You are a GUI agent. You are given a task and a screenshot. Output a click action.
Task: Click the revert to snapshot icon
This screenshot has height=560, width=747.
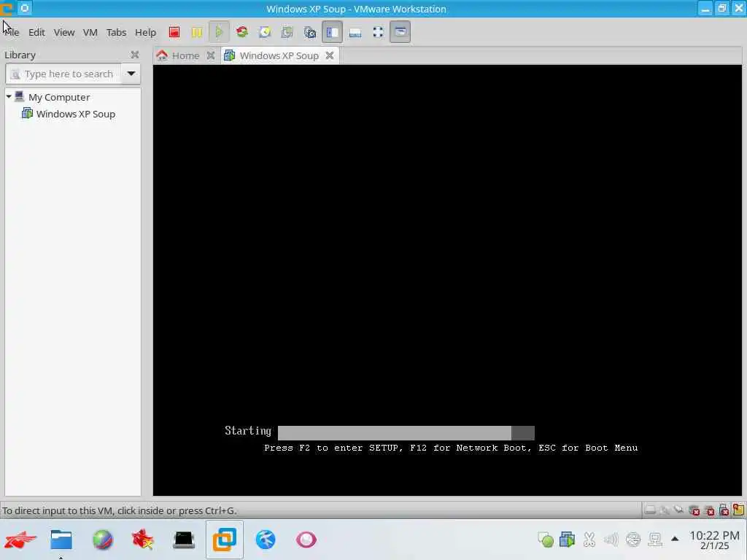[x=287, y=32]
